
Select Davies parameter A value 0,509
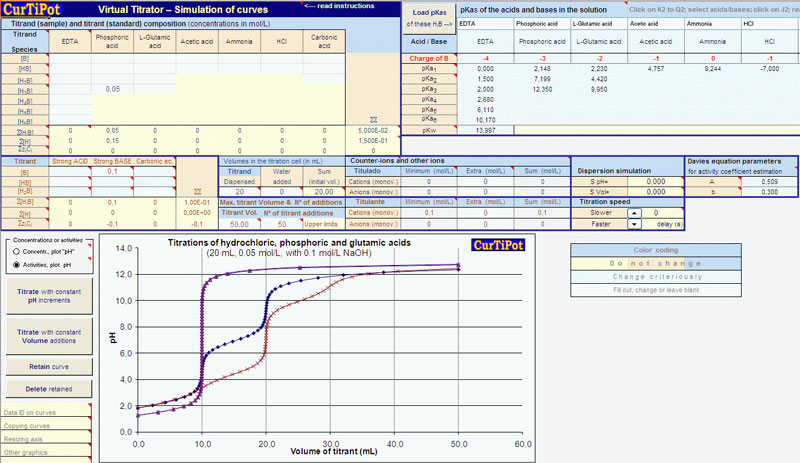tap(769, 181)
